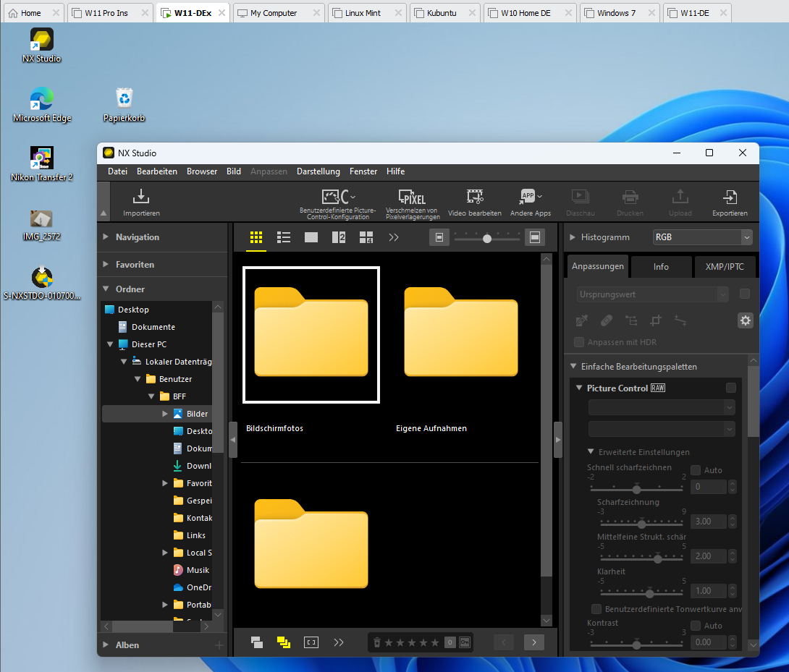The image size is (789, 672).
Task: Expand the Favoriten panel
Action: [x=106, y=264]
